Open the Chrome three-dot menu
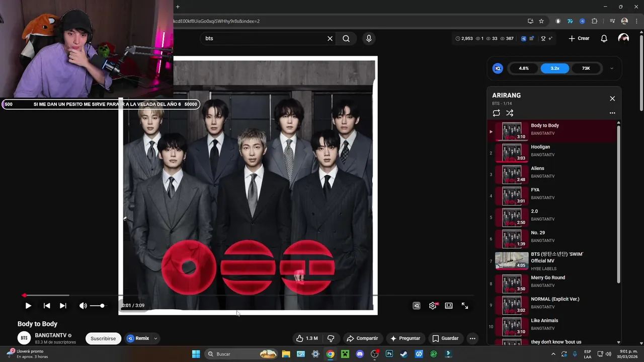 coord(636,21)
